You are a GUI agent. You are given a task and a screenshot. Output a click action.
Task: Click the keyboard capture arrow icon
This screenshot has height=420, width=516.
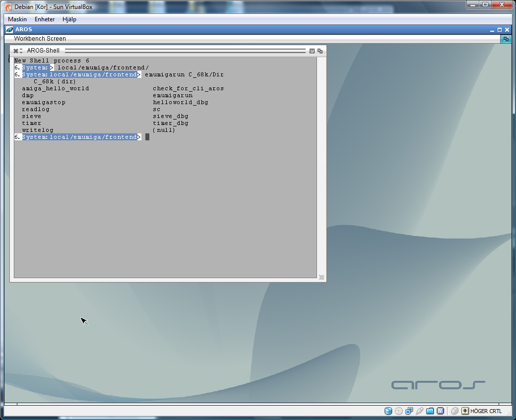(465, 411)
